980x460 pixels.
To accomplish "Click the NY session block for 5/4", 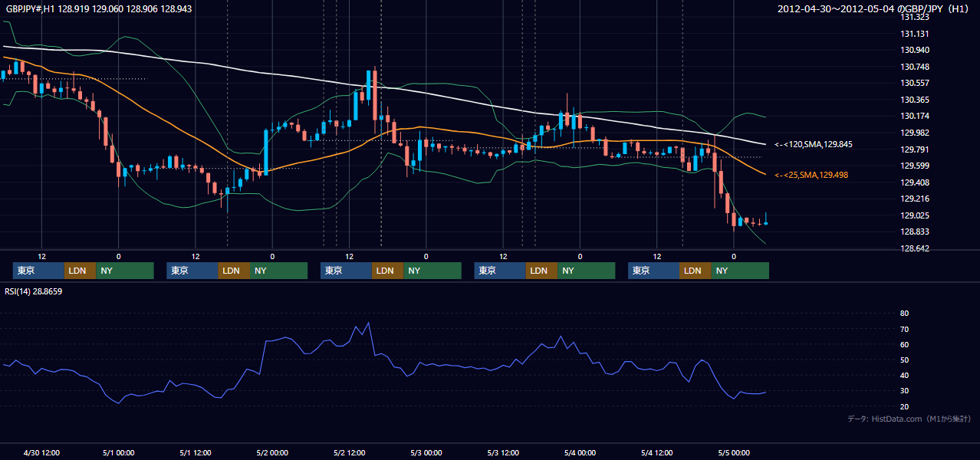I will (x=740, y=271).
